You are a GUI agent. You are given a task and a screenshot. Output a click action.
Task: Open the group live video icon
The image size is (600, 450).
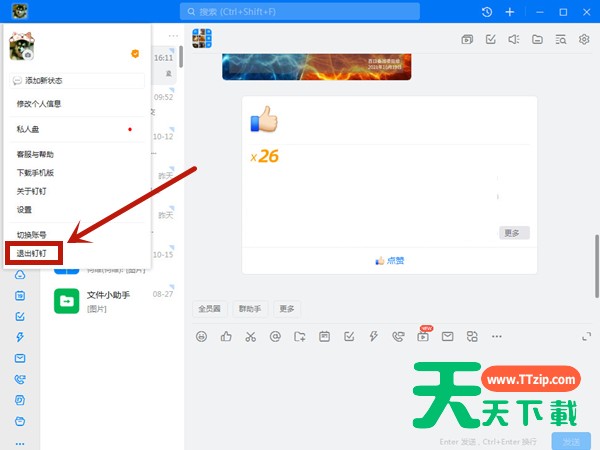tap(467, 39)
